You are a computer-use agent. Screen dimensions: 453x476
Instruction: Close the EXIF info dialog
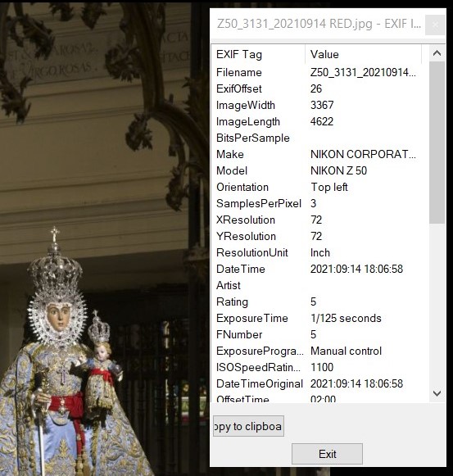pos(436,25)
